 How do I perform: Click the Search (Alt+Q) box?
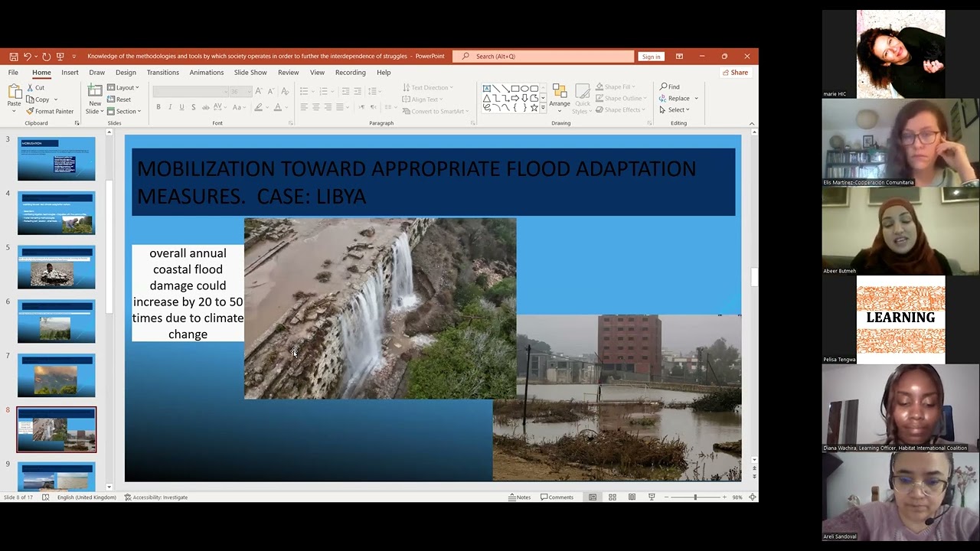click(544, 57)
